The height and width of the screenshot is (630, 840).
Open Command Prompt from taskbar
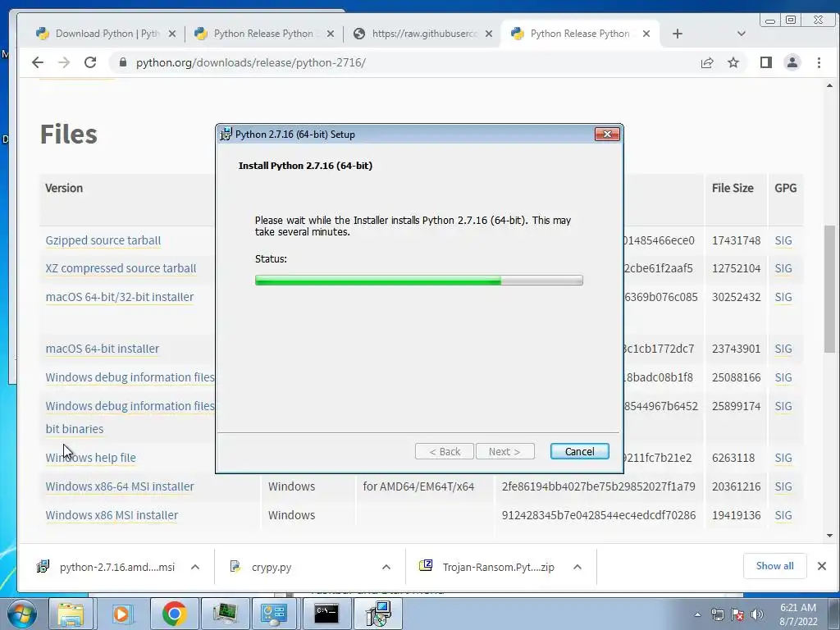click(x=326, y=614)
